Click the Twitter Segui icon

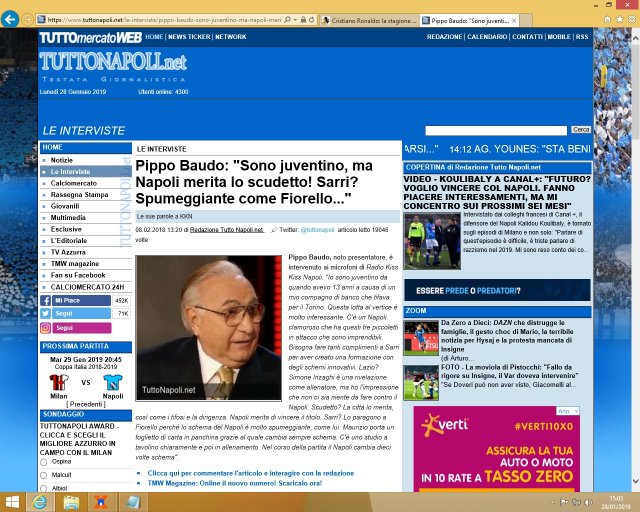point(47,313)
